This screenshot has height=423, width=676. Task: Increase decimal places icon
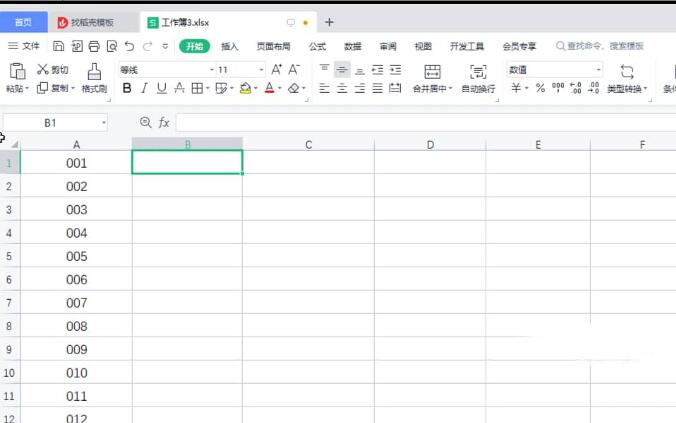(576, 88)
